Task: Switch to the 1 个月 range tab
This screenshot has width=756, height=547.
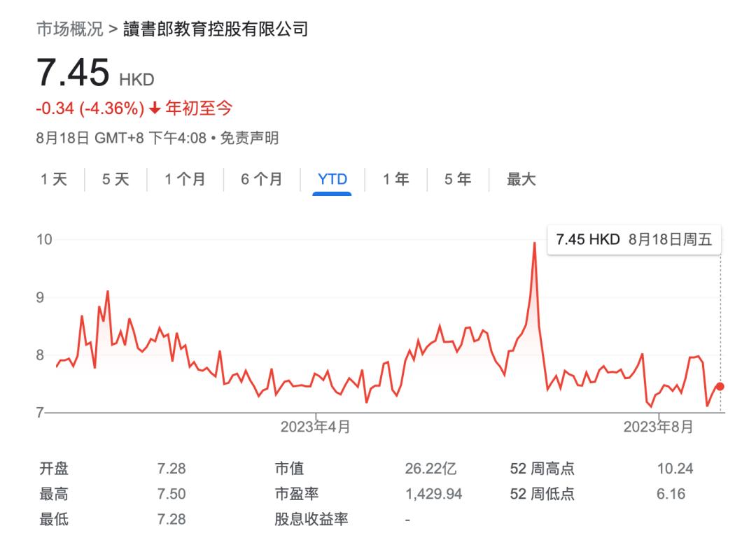Action: coord(185,179)
